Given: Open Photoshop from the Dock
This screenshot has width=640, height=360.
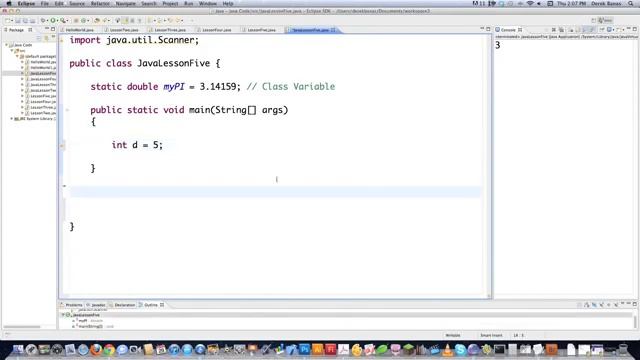Looking at the screenshot, I should pyautogui.click(x=304, y=349).
